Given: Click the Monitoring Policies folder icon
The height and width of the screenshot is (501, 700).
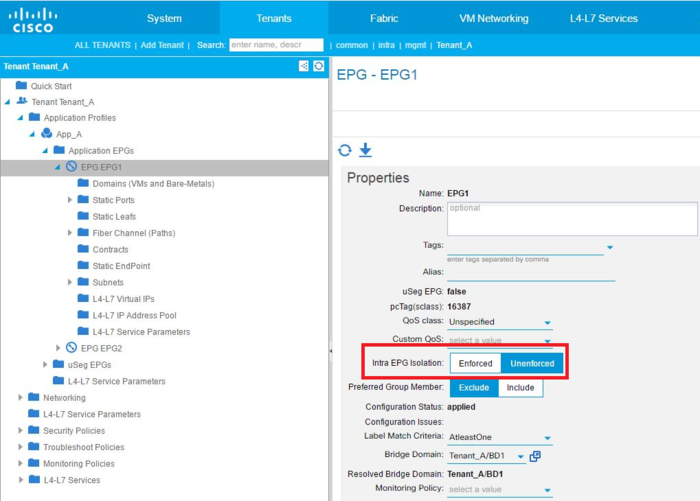Looking at the screenshot, I should (x=33, y=463).
